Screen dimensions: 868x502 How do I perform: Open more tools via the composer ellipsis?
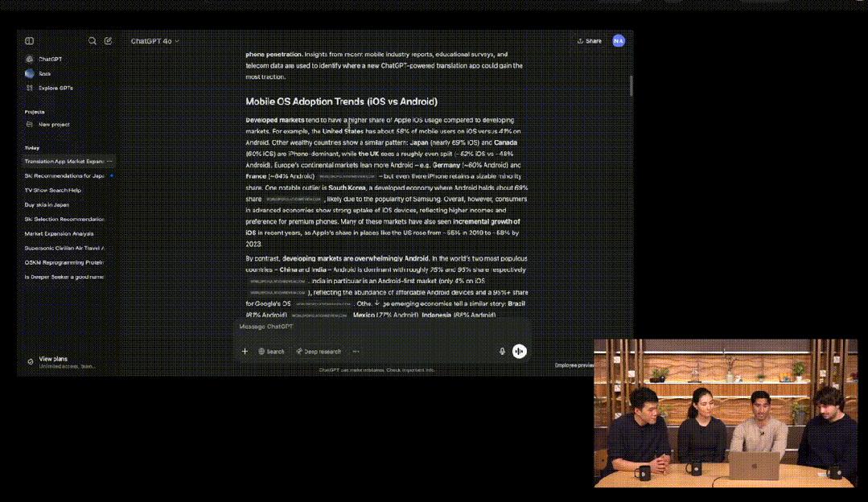(x=356, y=352)
